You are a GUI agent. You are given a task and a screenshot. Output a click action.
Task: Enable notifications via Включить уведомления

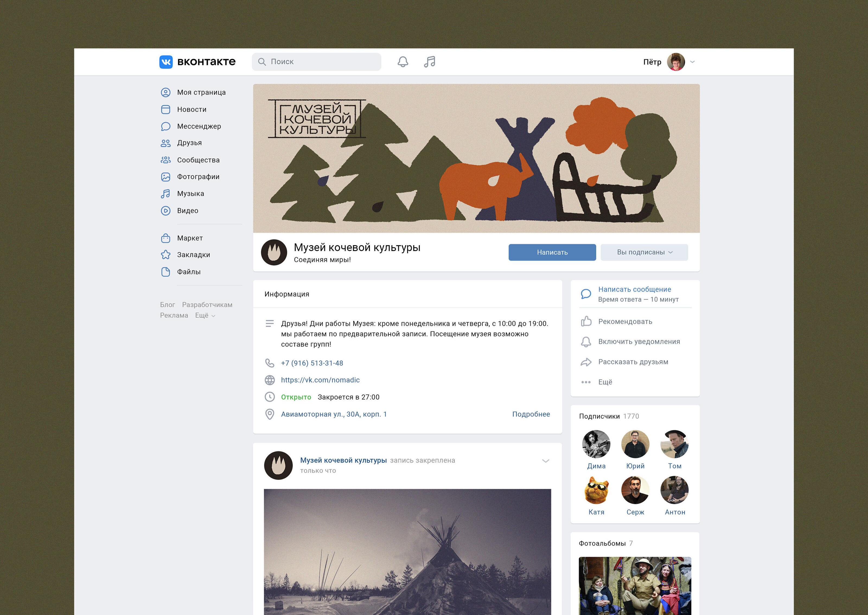click(639, 342)
